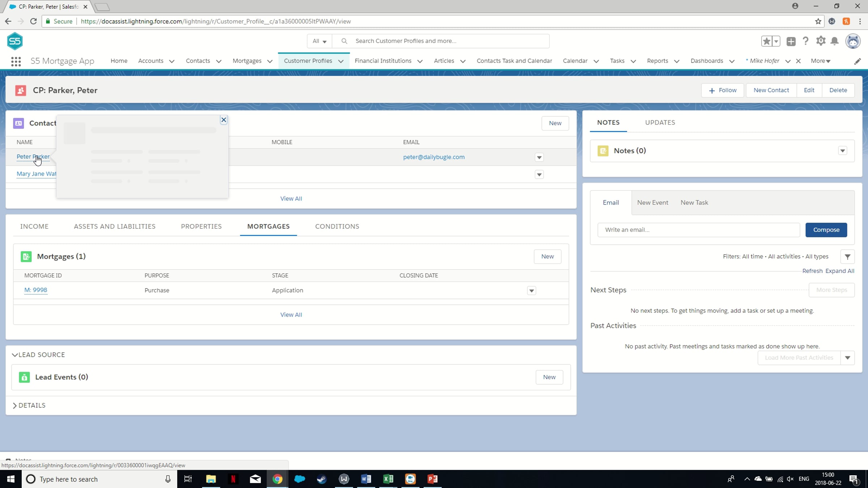Image resolution: width=868 pixels, height=488 pixels.
Task: Expand the Details section
Action: [x=15, y=405]
